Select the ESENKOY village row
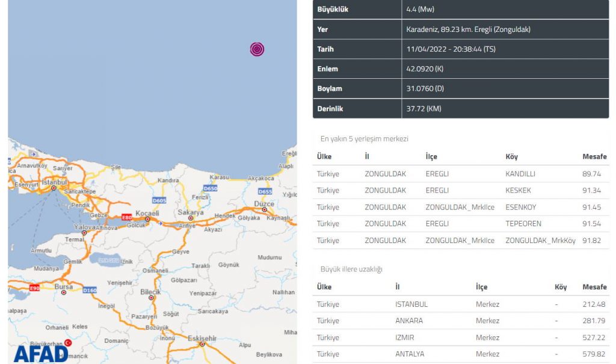 461,207
